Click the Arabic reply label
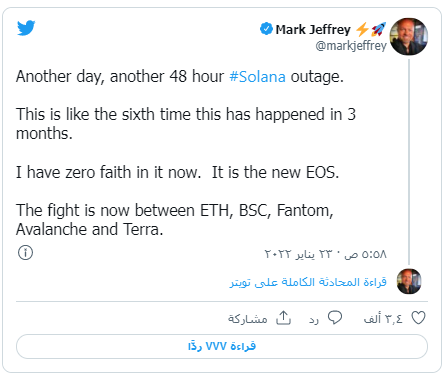Screen dimensions: 444x375 click(x=314, y=320)
